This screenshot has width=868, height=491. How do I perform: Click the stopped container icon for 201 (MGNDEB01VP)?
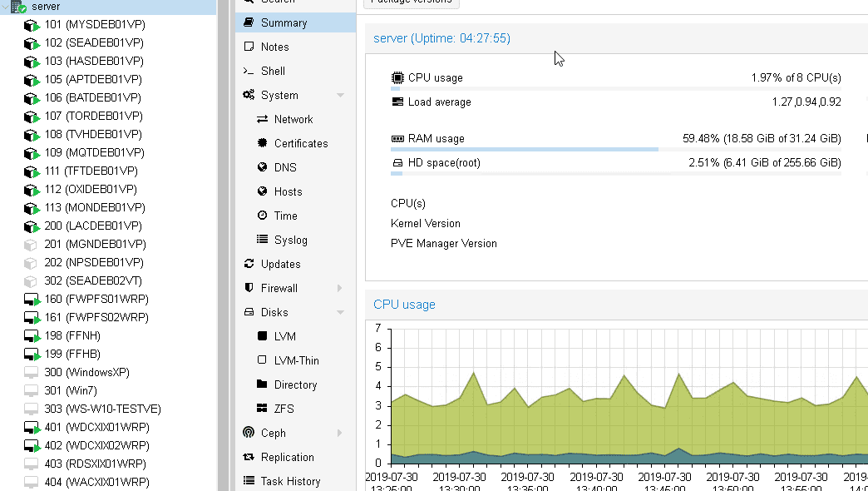(31, 245)
